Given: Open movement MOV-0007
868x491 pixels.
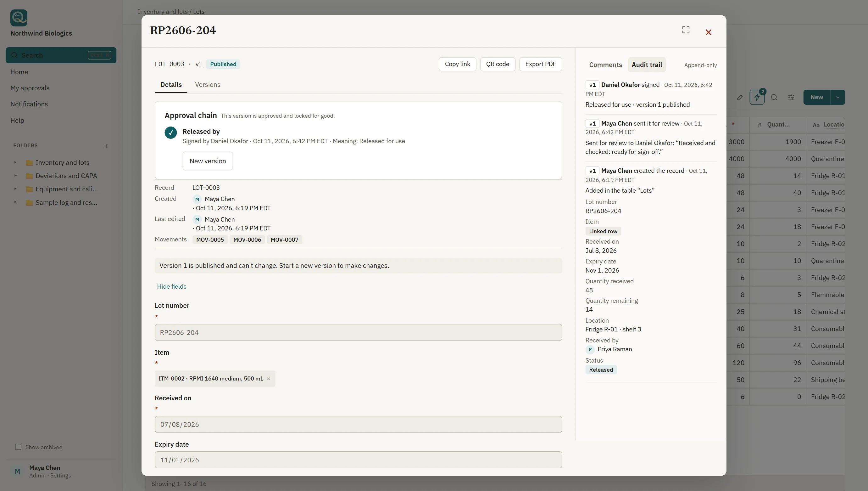Looking at the screenshot, I should point(284,240).
